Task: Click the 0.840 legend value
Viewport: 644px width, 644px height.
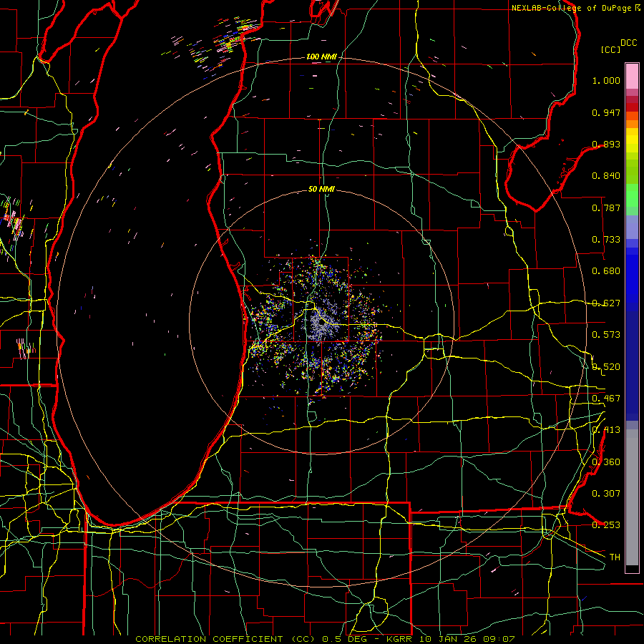Action: click(x=606, y=176)
